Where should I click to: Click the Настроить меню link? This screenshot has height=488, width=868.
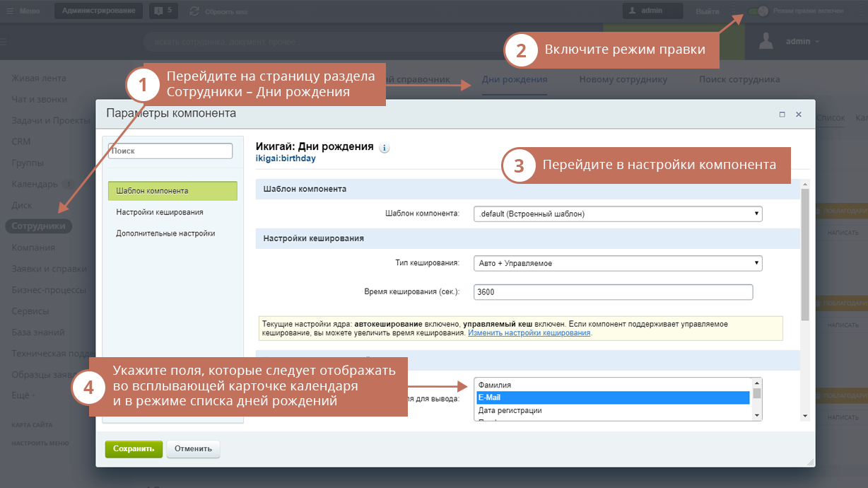pos(40,443)
